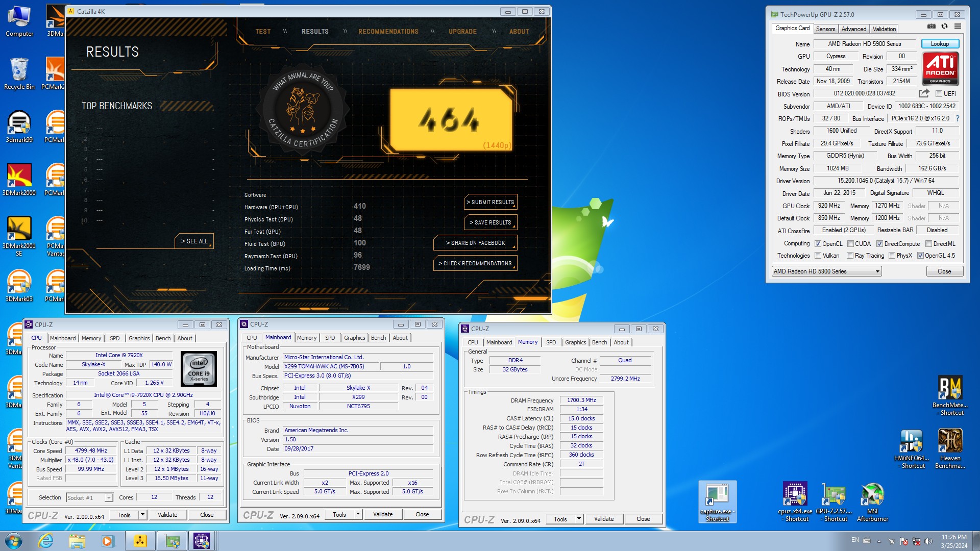Image resolution: width=980 pixels, height=551 pixels.
Task: Expand Tools dropdown arrow in CPU-Z CPU window
Action: click(x=143, y=515)
